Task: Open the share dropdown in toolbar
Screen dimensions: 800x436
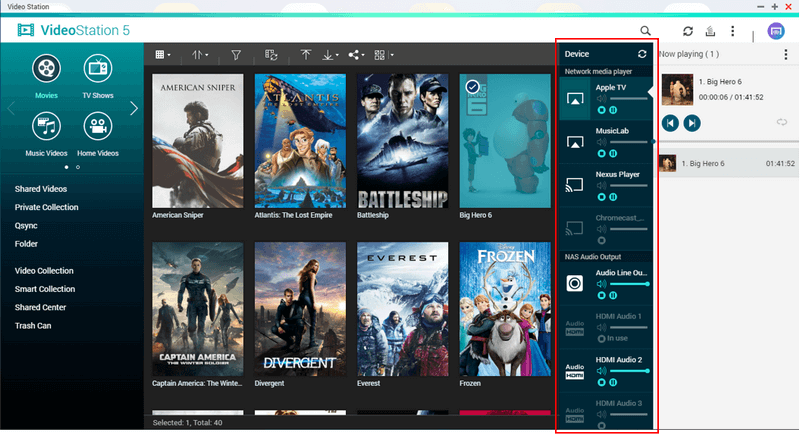Action: coord(356,55)
